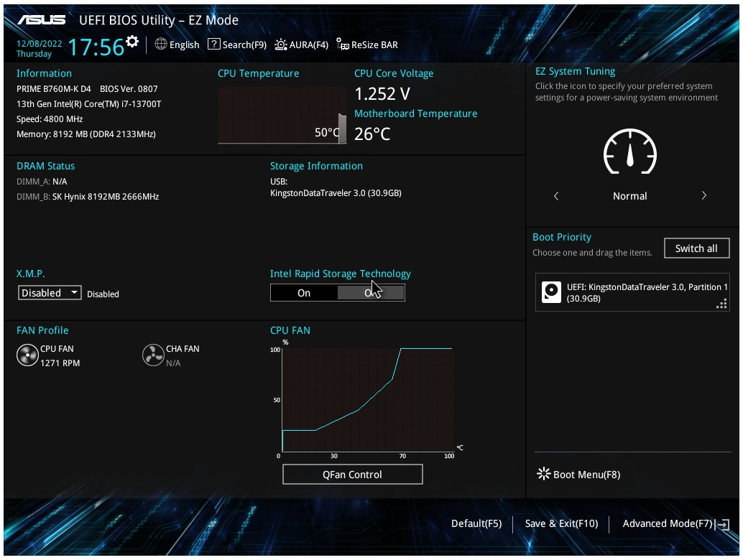Open Search(F9) question mark icon
This screenshot has width=743, height=560.
[x=214, y=44]
